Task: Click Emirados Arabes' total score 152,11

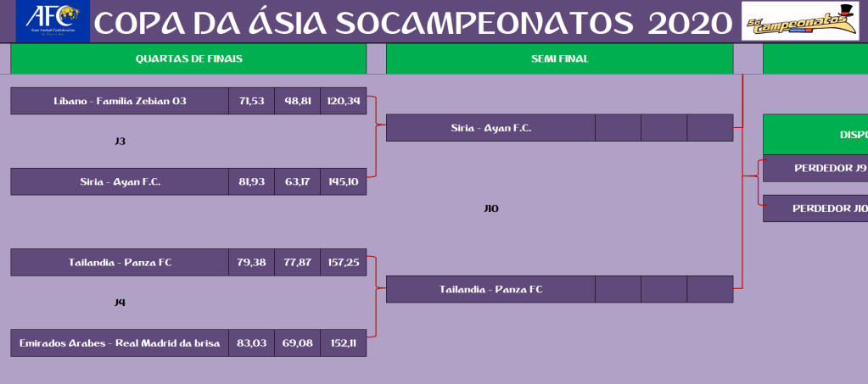Action: pos(343,342)
